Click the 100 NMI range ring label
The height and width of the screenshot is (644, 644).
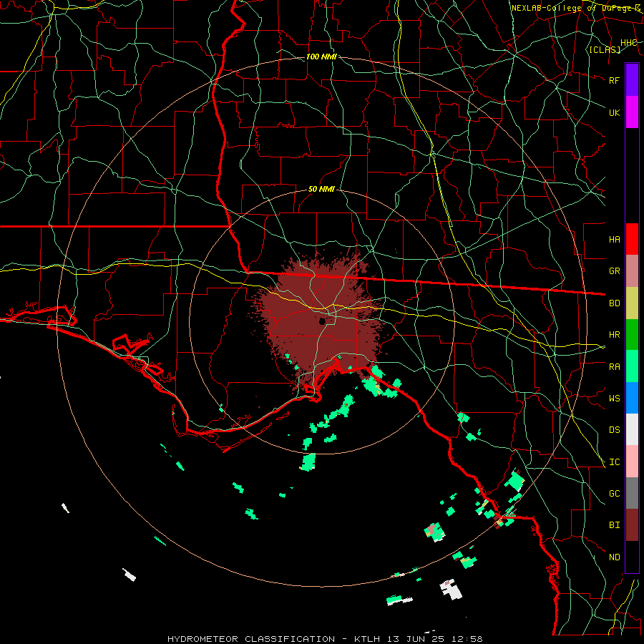(321, 57)
